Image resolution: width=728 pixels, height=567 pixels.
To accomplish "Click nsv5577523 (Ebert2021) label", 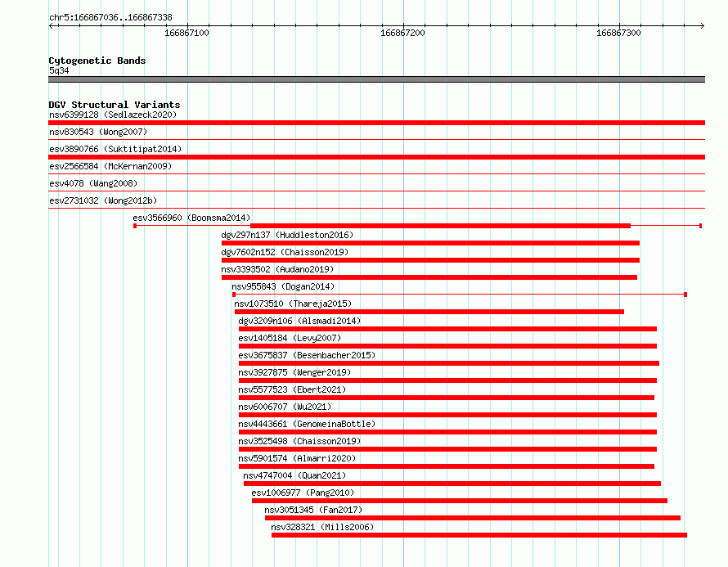I will 292,389.
